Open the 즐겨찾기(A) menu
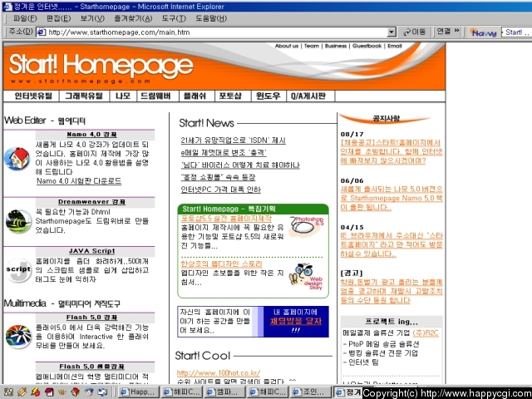 click(x=133, y=18)
